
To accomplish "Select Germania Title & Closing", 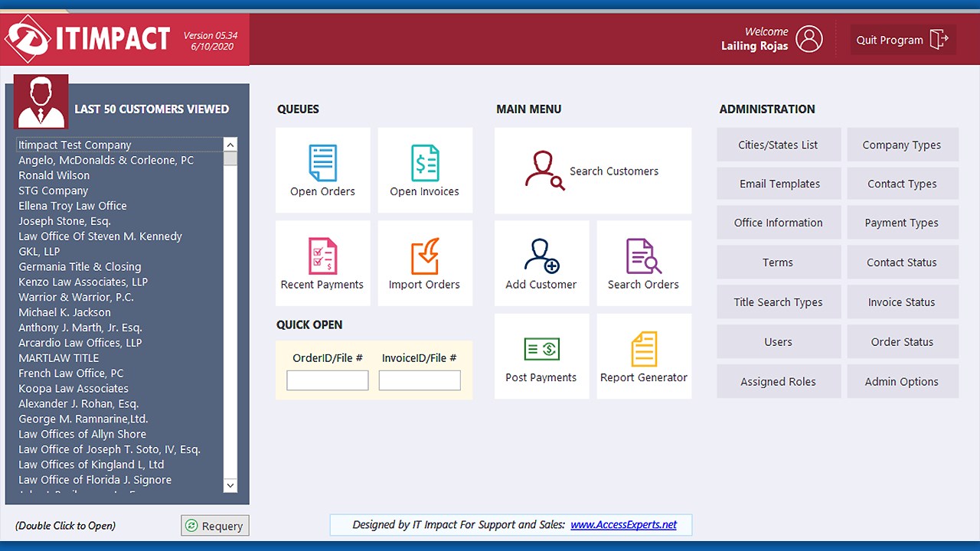I will click(x=119, y=266).
